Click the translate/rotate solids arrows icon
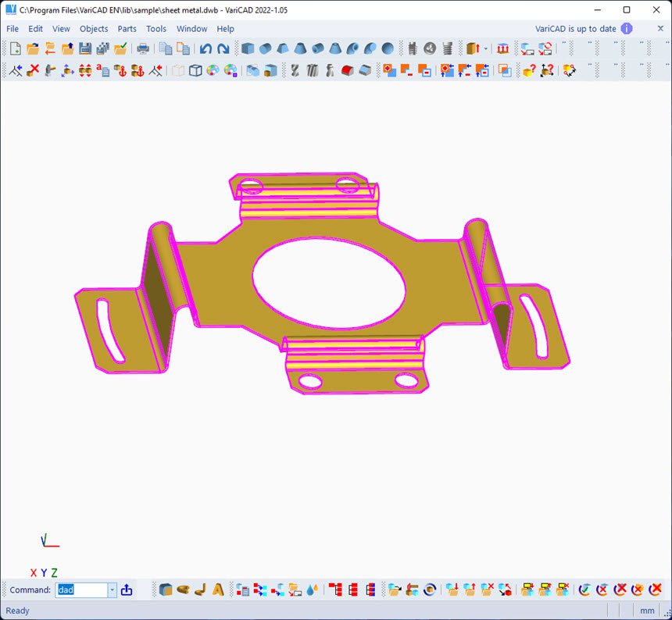 click(x=68, y=70)
